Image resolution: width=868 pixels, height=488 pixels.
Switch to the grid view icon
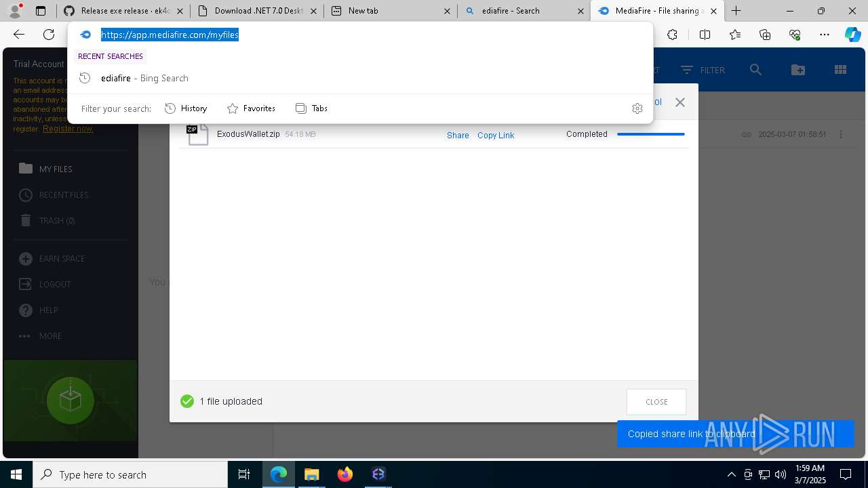point(840,70)
